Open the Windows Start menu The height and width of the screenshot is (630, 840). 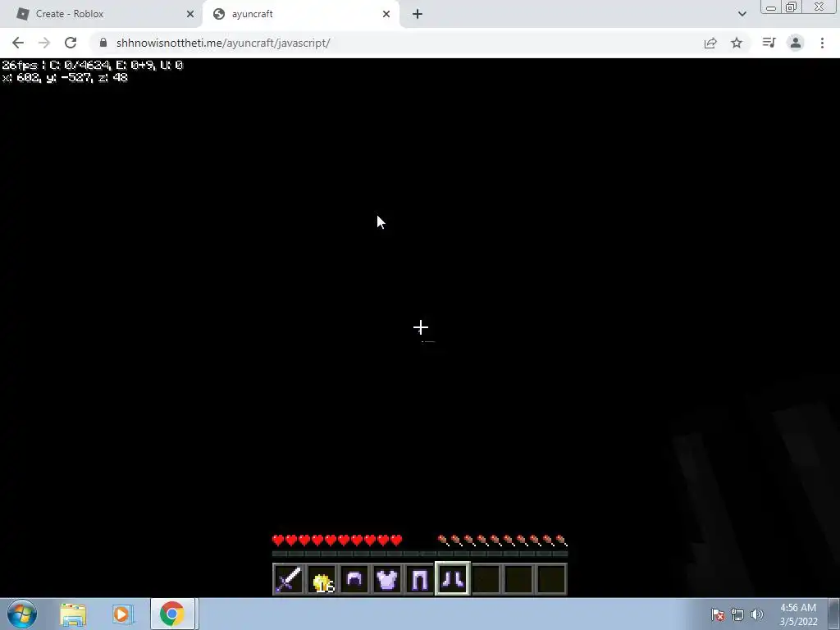click(x=22, y=614)
